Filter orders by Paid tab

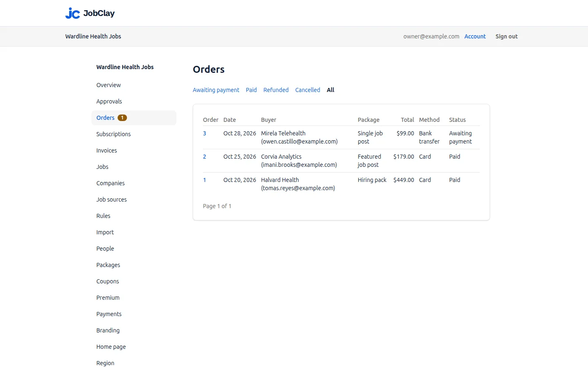coord(251,90)
